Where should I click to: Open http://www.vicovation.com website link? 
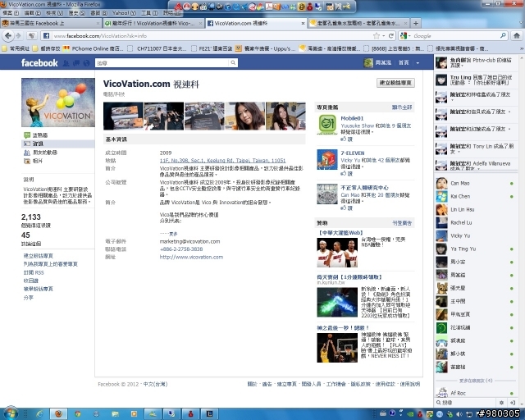[x=191, y=257]
